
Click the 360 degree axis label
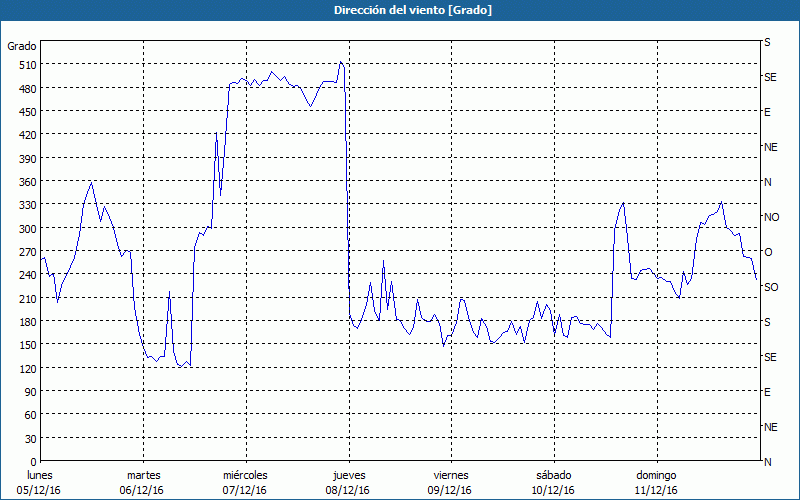25,181
